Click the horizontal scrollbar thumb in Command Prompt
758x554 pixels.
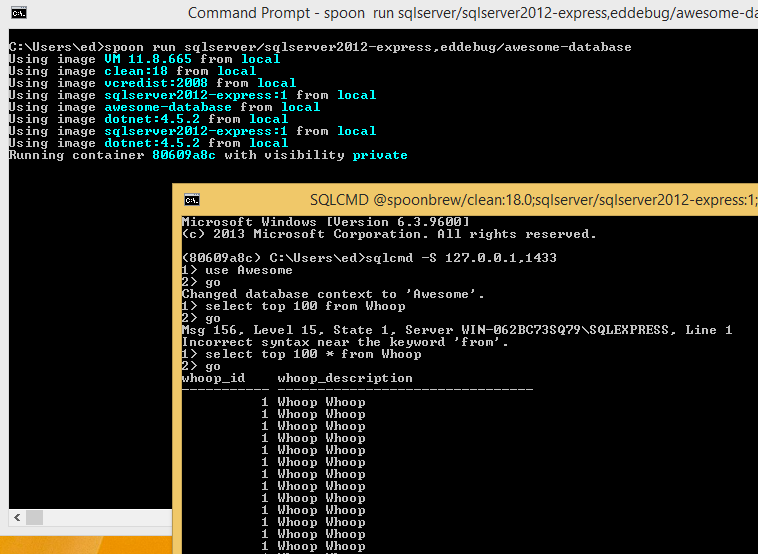coord(34,518)
